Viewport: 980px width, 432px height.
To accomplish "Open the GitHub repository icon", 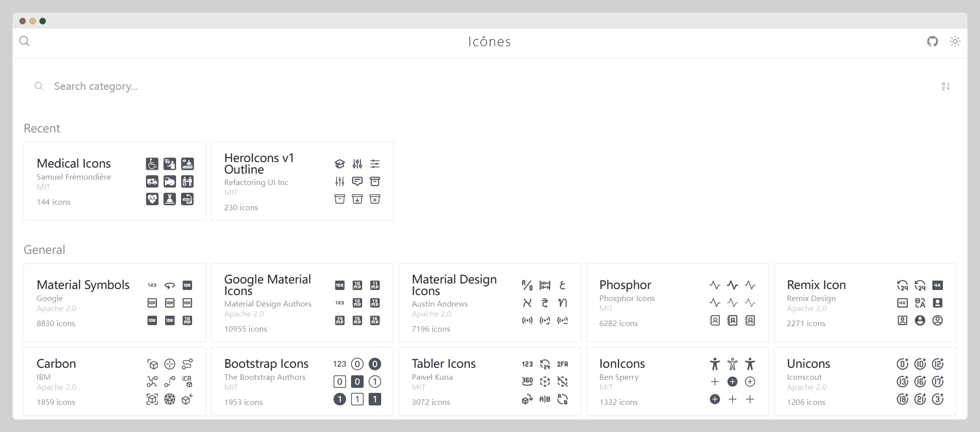I will (x=932, y=42).
